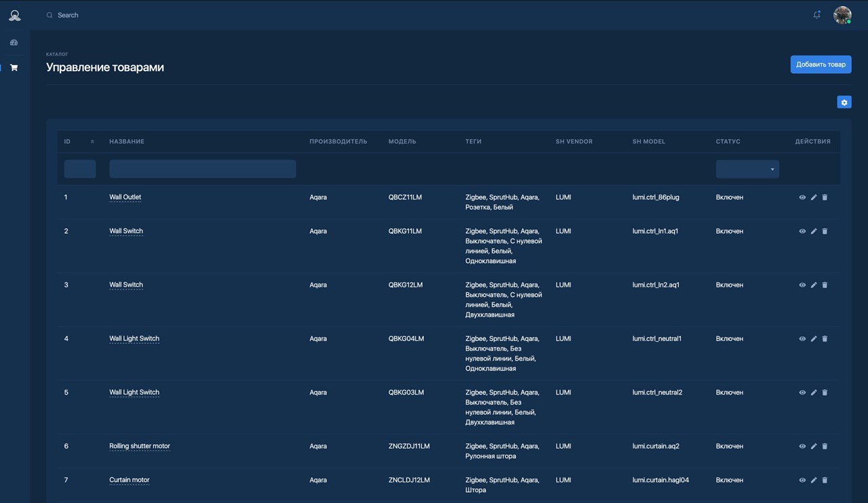Edit the Wall Outlet row
Screen dimensions: 868x503
point(814,197)
